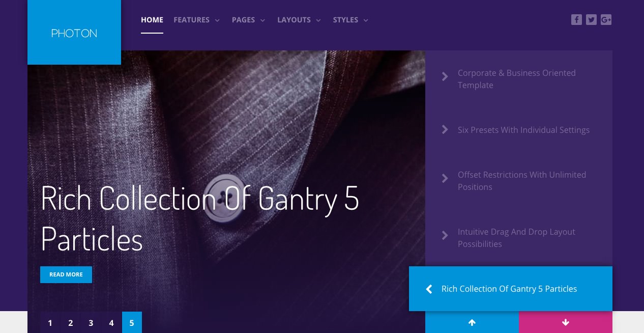Open the Google Plus social icon

coord(606,20)
